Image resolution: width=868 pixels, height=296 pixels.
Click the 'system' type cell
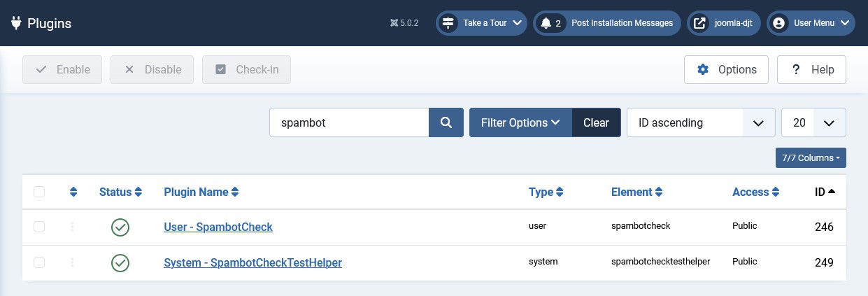(543, 262)
